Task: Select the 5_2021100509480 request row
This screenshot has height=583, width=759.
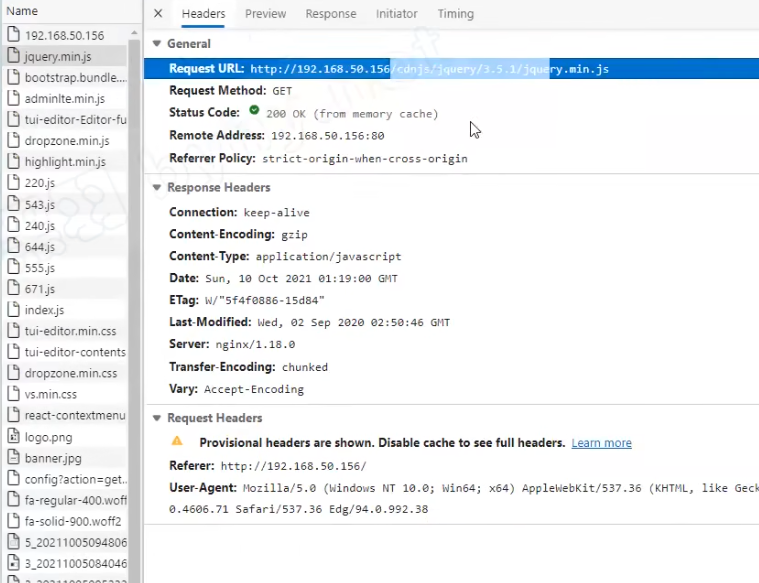Action: (x=65, y=542)
